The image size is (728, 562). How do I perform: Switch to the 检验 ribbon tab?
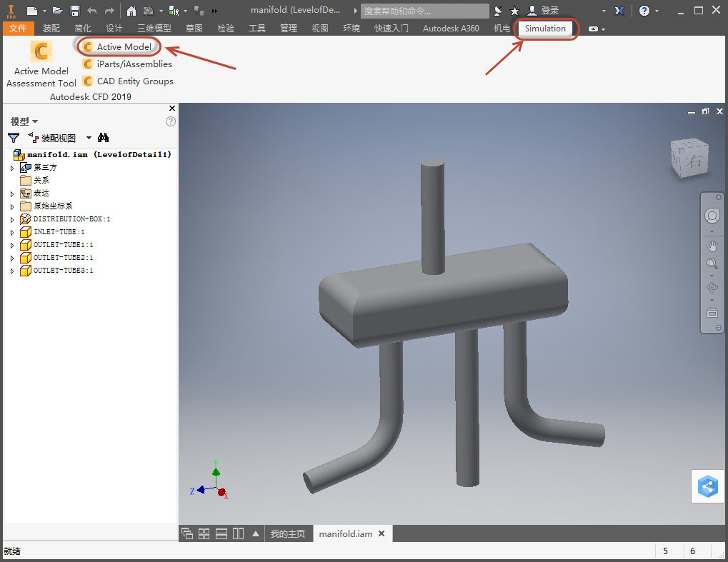pyautogui.click(x=226, y=29)
